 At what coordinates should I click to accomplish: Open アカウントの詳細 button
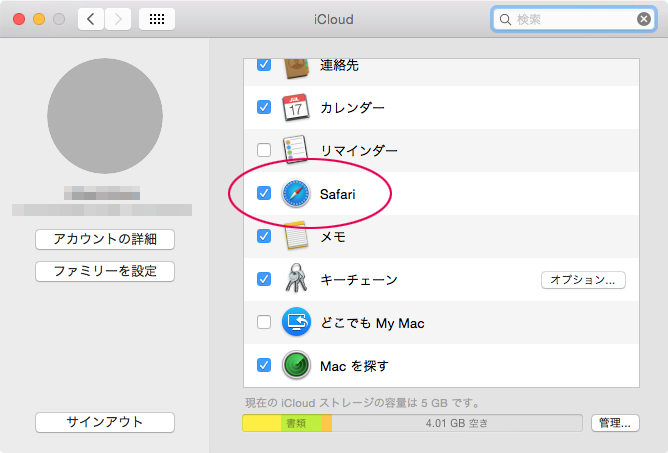click(105, 239)
